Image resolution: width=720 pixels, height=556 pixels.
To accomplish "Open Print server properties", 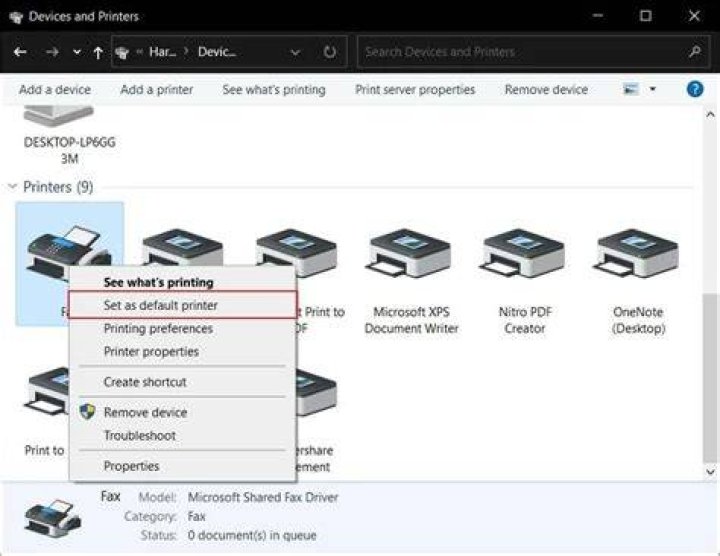I will (x=415, y=90).
